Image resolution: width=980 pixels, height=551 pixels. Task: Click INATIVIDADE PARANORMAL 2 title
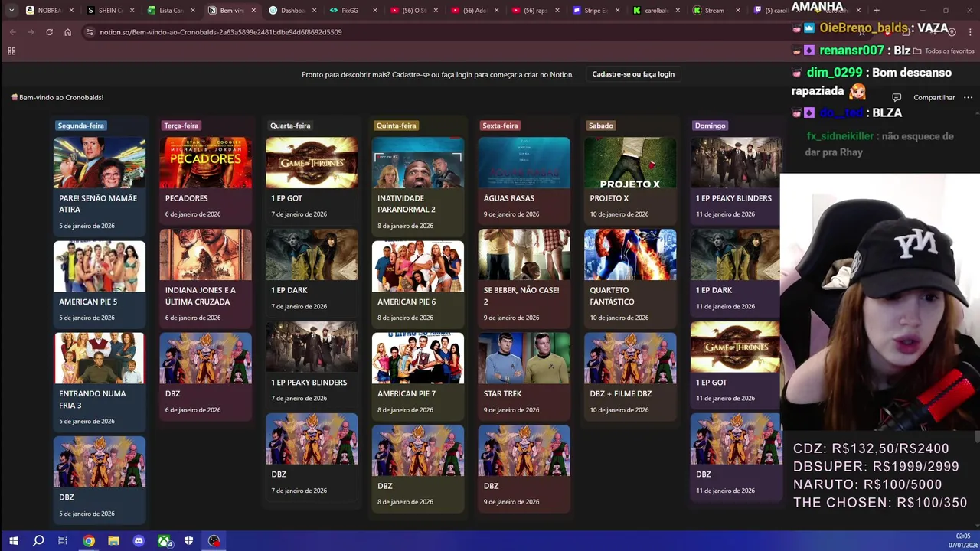point(407,204)
